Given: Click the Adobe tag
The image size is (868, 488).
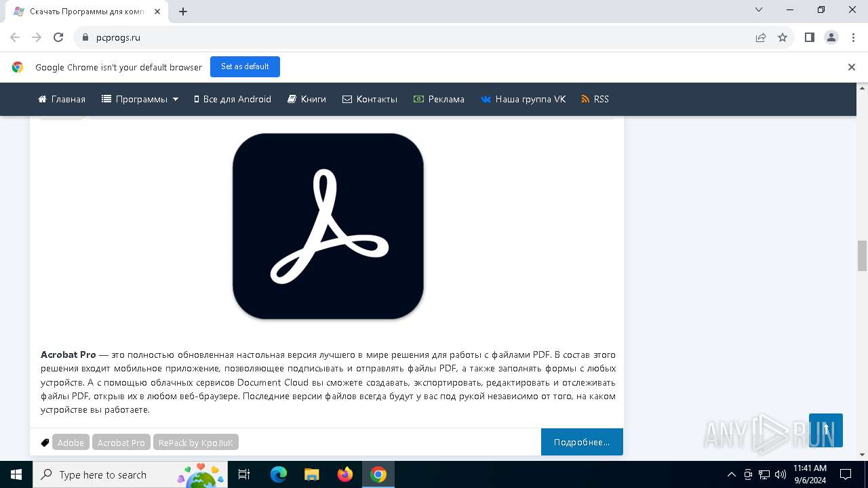Looking at the screenshot, I should [71, 443].
